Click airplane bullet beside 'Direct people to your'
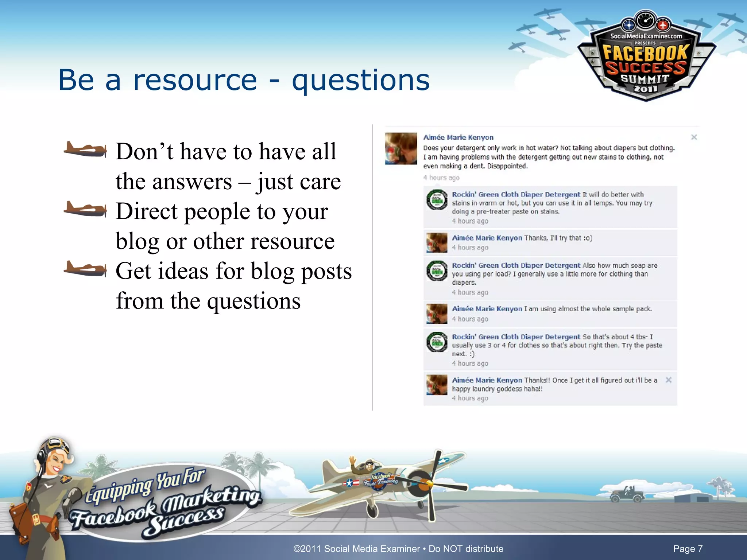This screenshot has height=560, width=747. coord(85,209)
